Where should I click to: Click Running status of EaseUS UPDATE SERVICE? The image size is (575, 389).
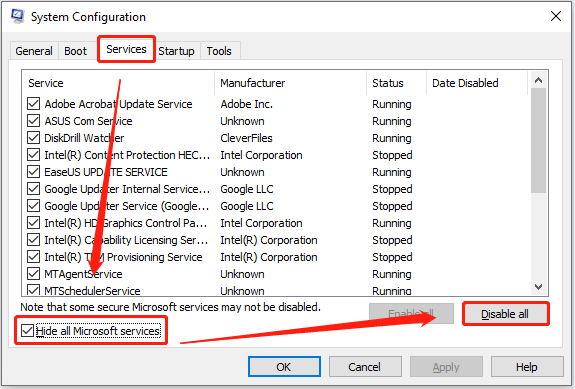392,172
